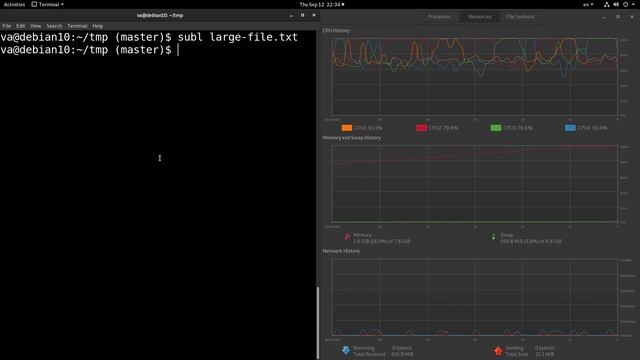
Task: Open the Swap color indicator icon
Action: pyautogui.click(x=493, y=236)
